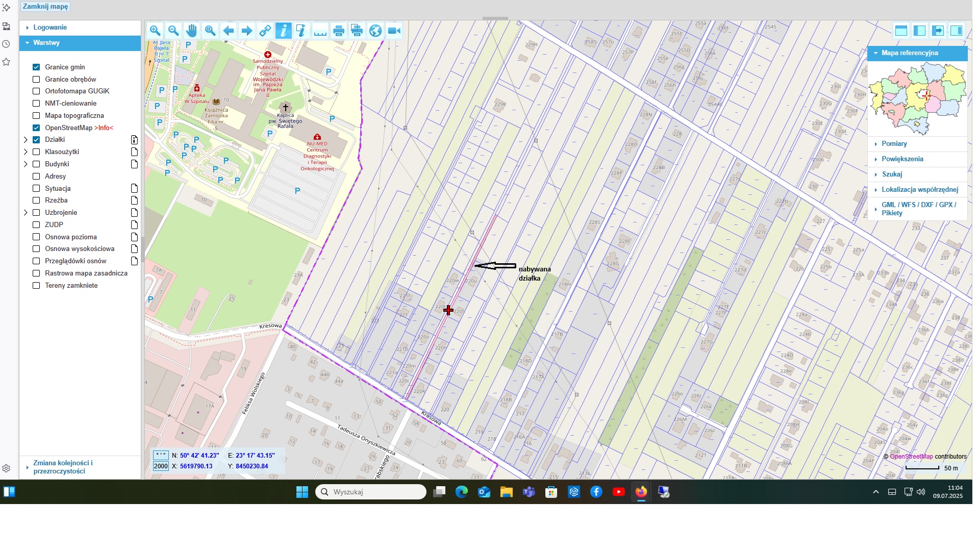Select the zoom in magnifier tool
Image resolution: width=980 pixels, height=552 pixels.
tap(155, 31)
